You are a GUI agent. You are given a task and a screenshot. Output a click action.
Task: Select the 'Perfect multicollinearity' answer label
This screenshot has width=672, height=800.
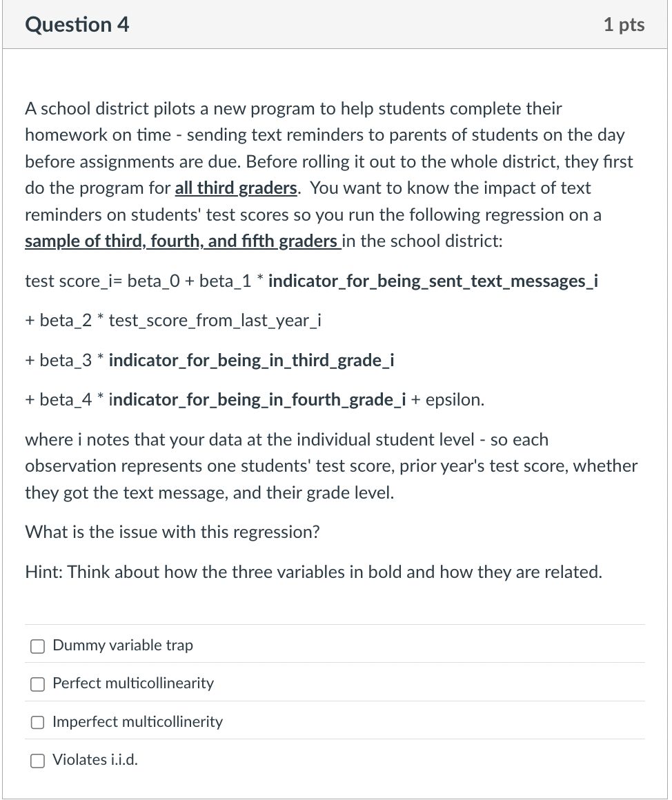pos(133,683)
